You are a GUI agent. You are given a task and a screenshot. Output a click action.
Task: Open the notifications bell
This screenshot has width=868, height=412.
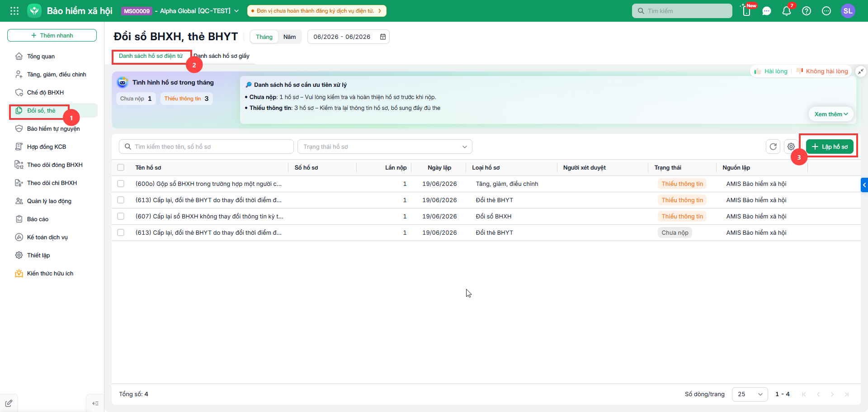[787, 11]
